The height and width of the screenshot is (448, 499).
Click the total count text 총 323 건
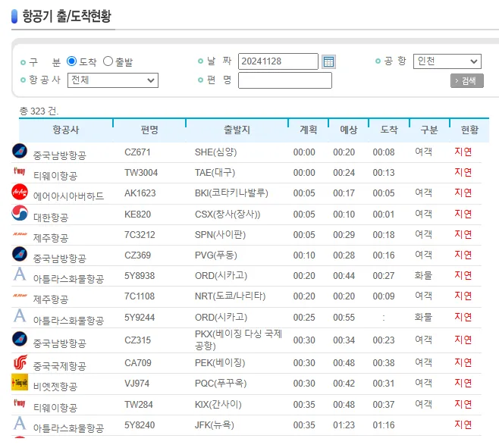[x=39, y=111]
